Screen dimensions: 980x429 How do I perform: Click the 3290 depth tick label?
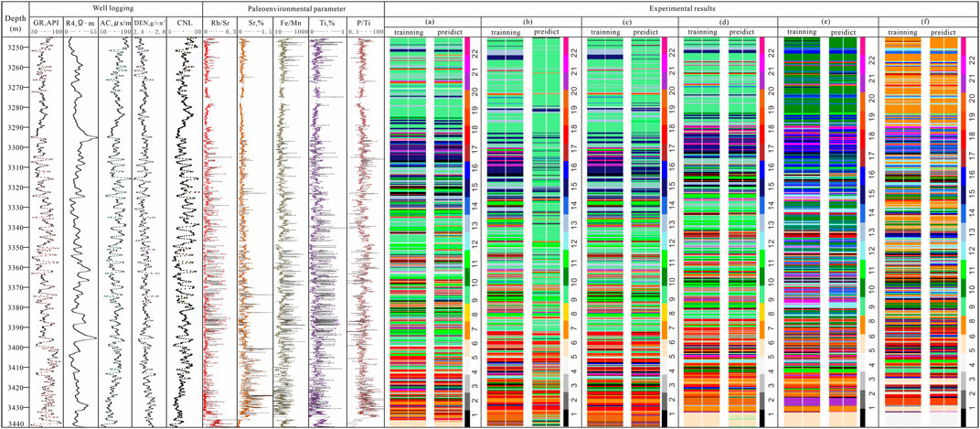[x=14, y=127]
